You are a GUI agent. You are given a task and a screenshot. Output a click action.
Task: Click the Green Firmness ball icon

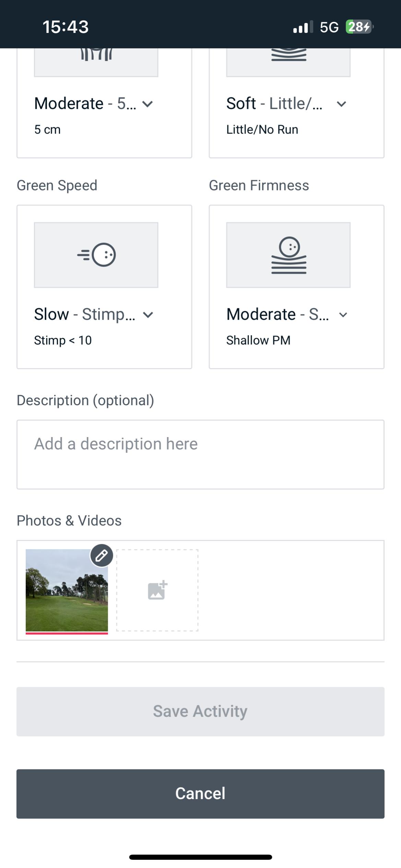pos(288,255)
